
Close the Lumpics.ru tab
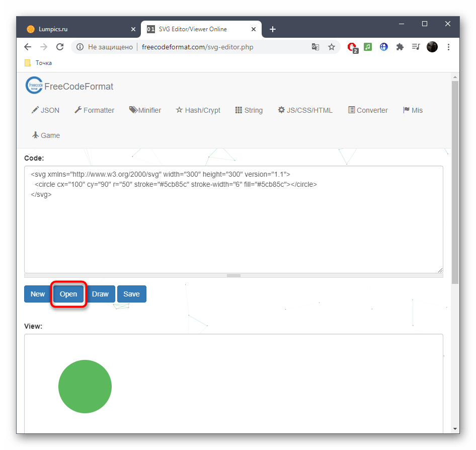tap(133, 29)
